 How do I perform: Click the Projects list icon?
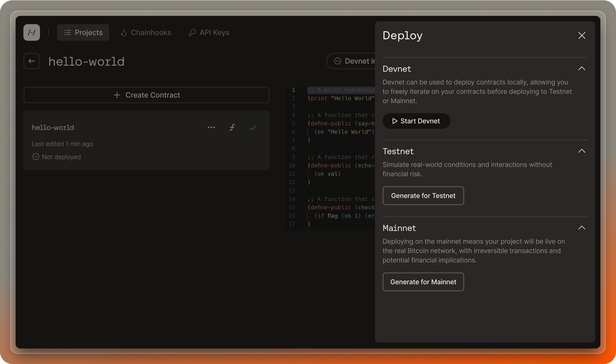tap(67, 32)
